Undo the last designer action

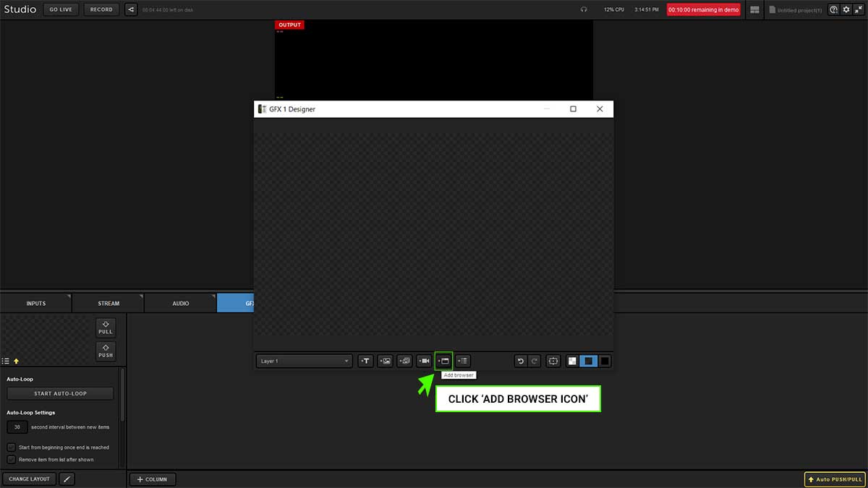pyautogui.click(x=521, y=361)
